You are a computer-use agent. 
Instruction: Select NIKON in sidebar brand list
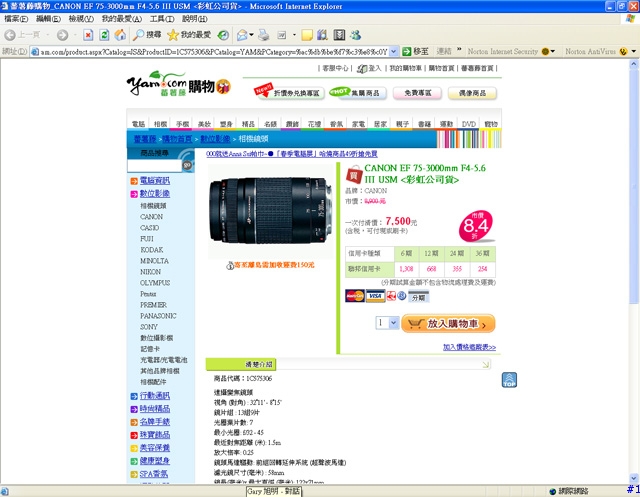150,272
